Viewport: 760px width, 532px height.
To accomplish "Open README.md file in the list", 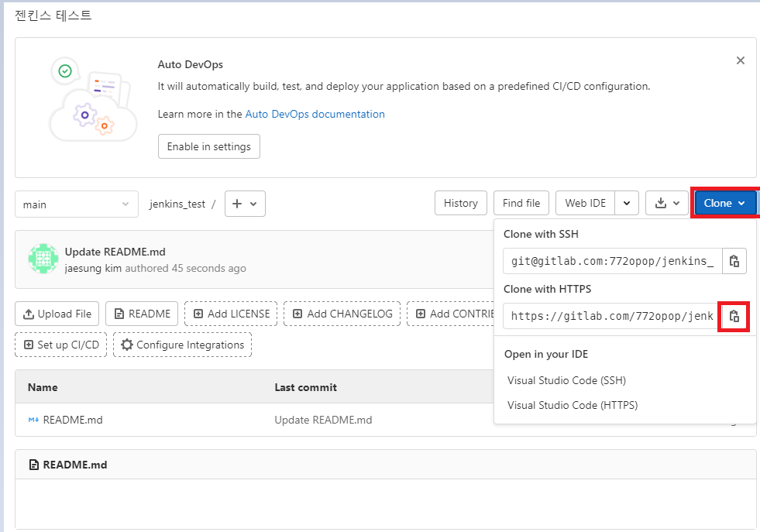I will pos(73,420).
